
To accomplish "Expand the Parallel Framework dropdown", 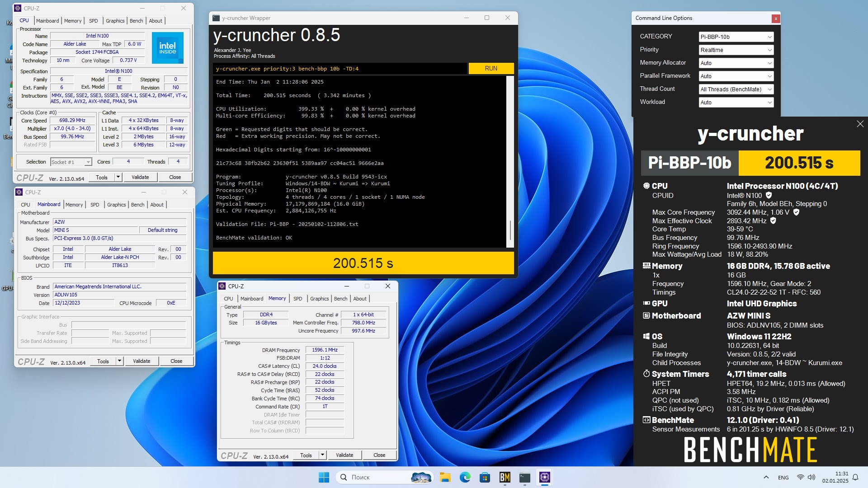I will pos(736,76).
